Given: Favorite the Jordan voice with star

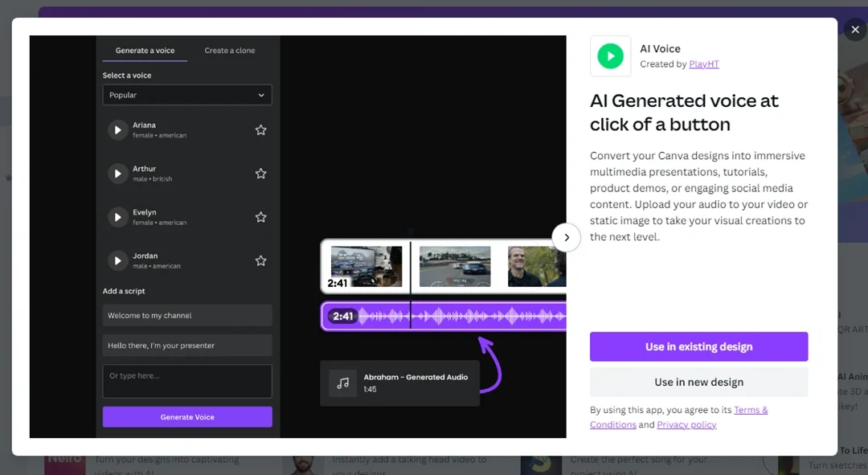Looking at the screenshot, I should [x=260, y=260].
